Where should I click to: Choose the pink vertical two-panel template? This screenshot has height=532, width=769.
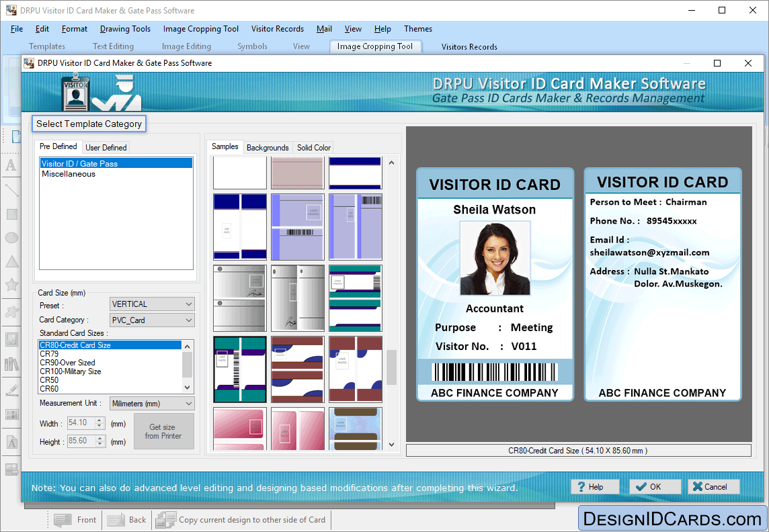298,429
